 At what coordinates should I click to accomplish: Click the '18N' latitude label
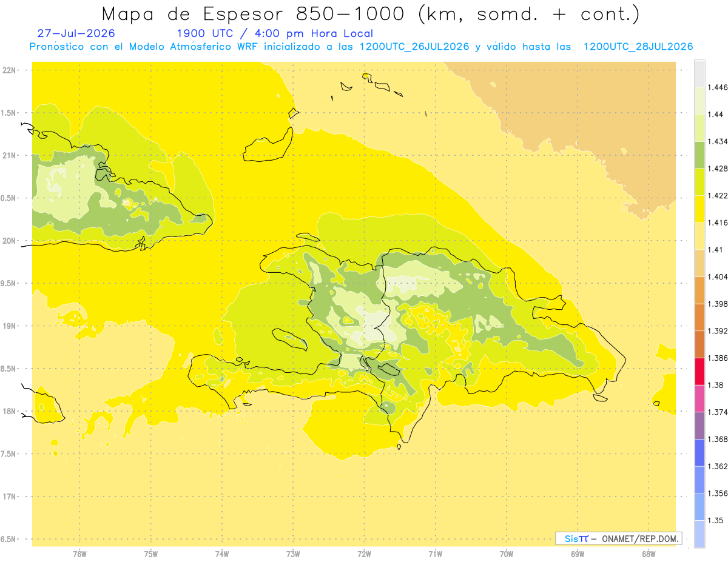coord(10,411)
